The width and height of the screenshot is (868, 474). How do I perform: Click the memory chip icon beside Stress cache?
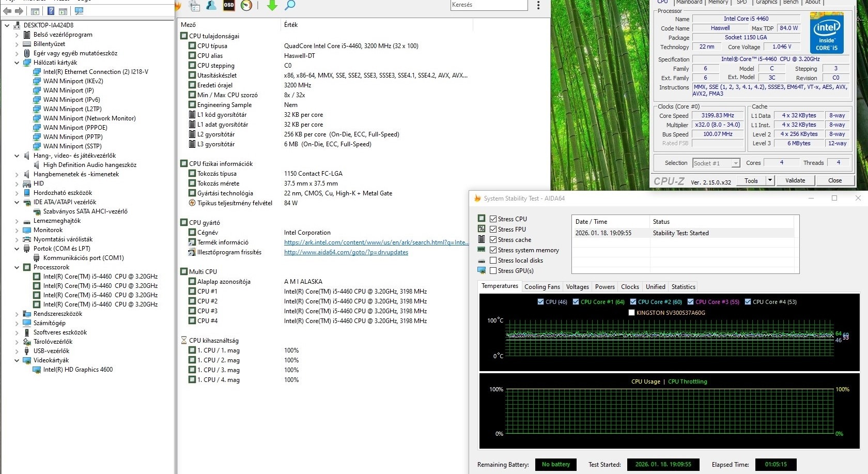(482, 239)
